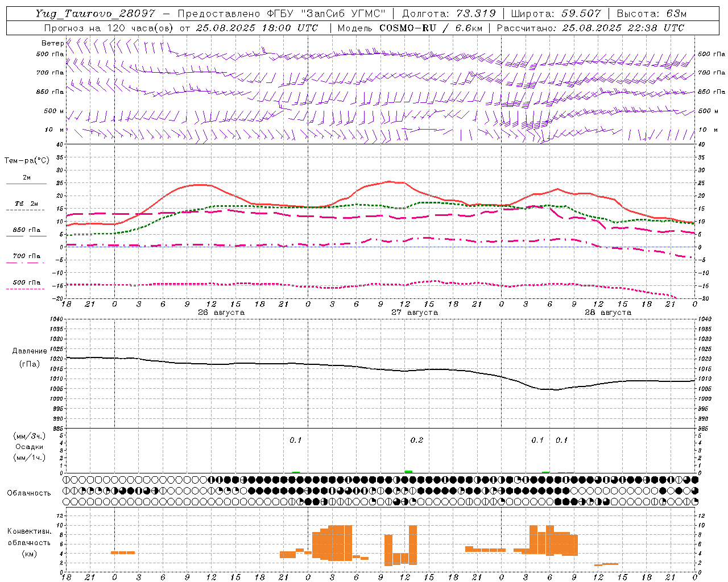Screen dimensions: 728x582
Task: Click the 26 августа date label
Action: pos(221,313)
